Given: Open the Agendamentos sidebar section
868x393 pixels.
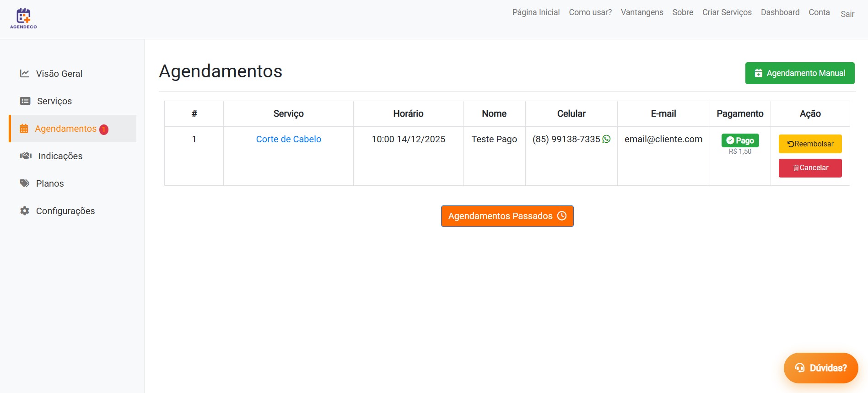Looking at the screenshot, I should click(65, 129).
